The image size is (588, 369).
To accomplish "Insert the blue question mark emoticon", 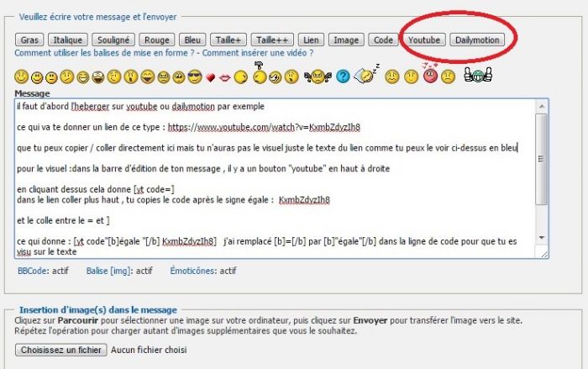I will (343, 77).
